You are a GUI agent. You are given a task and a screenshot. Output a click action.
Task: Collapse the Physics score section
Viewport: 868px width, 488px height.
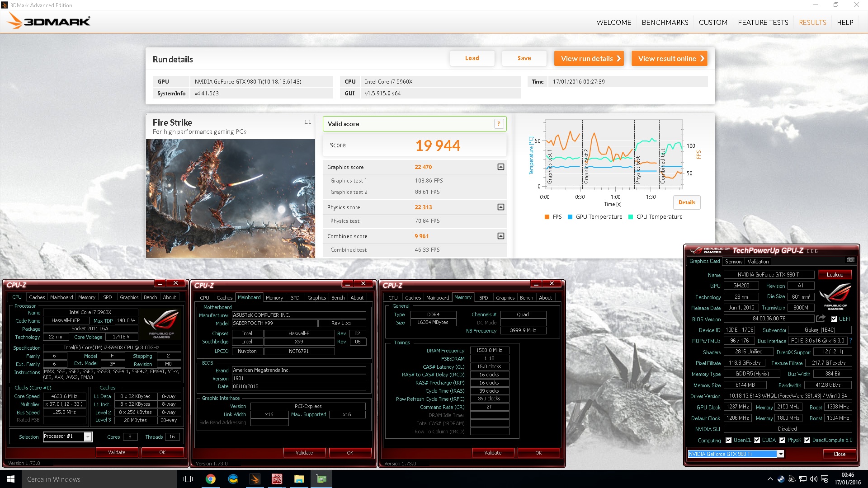500,207
